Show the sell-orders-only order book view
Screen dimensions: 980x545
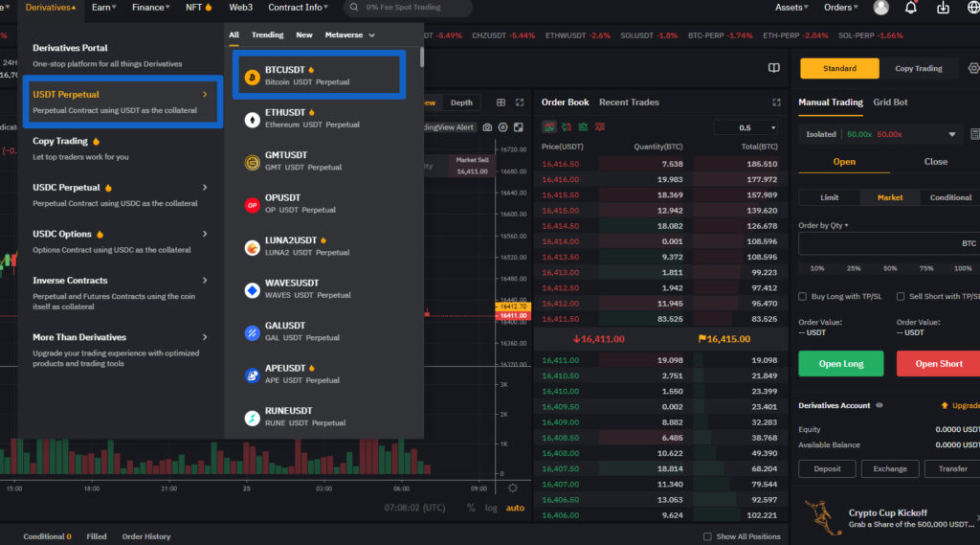[x=600, y=127]
